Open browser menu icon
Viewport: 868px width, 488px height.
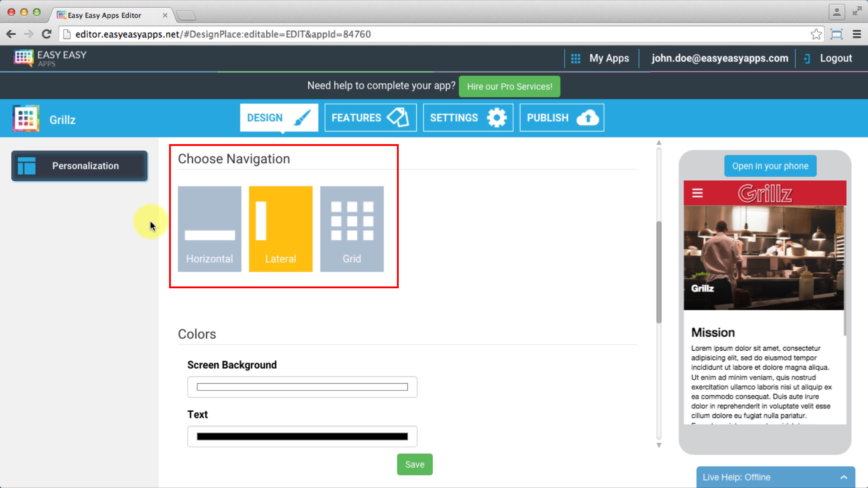(857, 34)
